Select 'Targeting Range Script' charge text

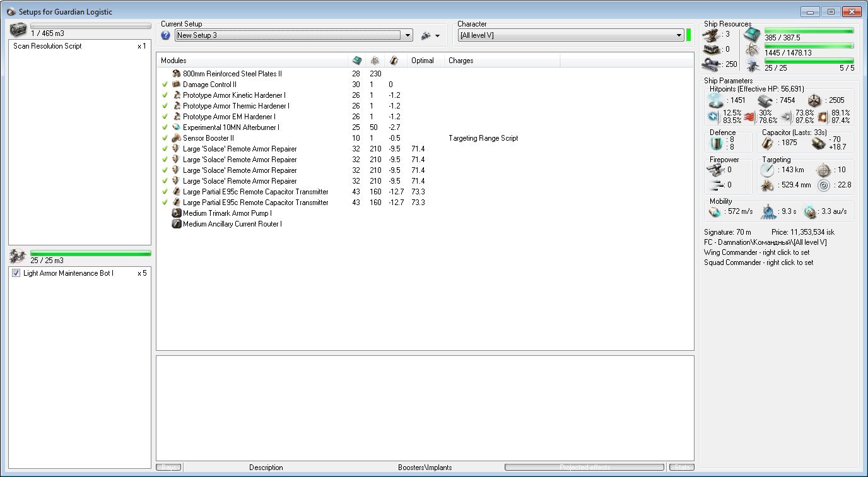(x=483, y=138)
